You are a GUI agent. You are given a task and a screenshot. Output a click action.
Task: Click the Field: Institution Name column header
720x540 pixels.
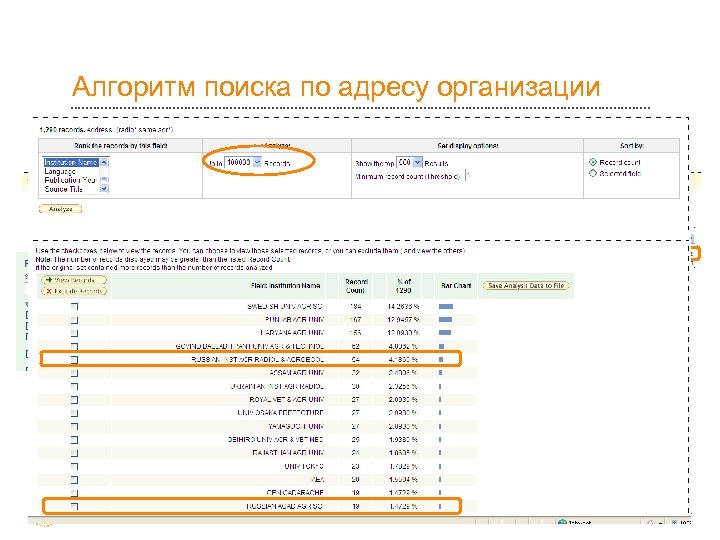285,286
